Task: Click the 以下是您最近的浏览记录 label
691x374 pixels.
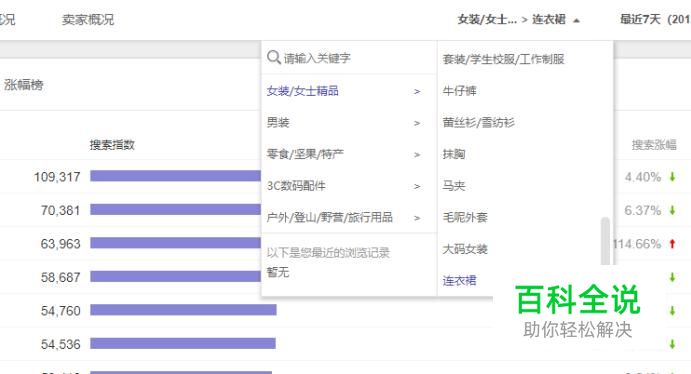Action: (328, 252)
